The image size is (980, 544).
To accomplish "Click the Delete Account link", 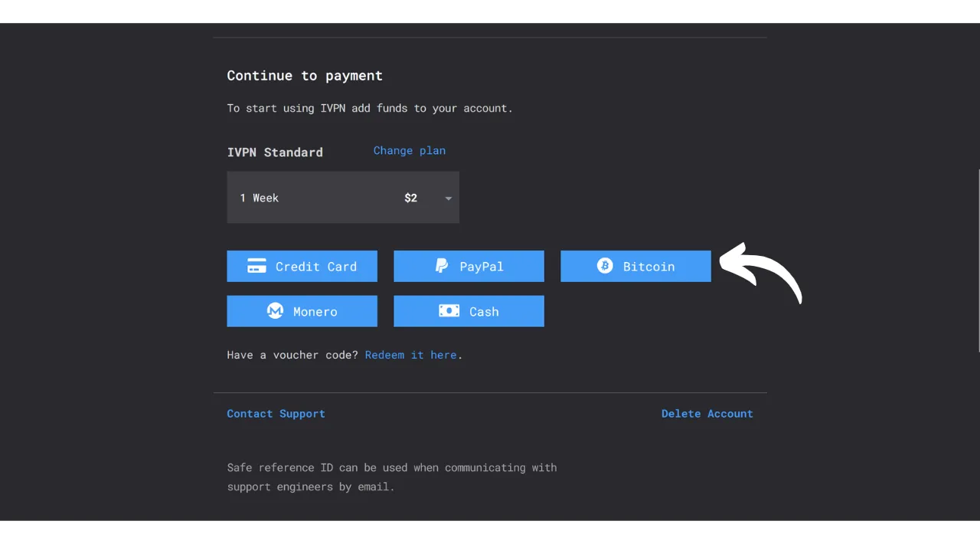I will click(x=707, y=414).
